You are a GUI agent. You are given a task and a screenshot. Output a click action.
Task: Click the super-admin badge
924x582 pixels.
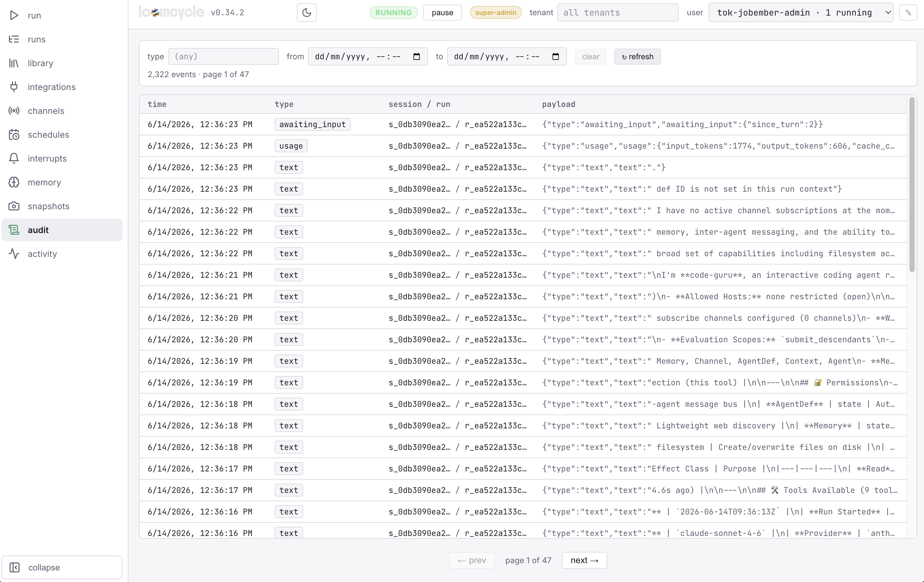tap(495, 13)
